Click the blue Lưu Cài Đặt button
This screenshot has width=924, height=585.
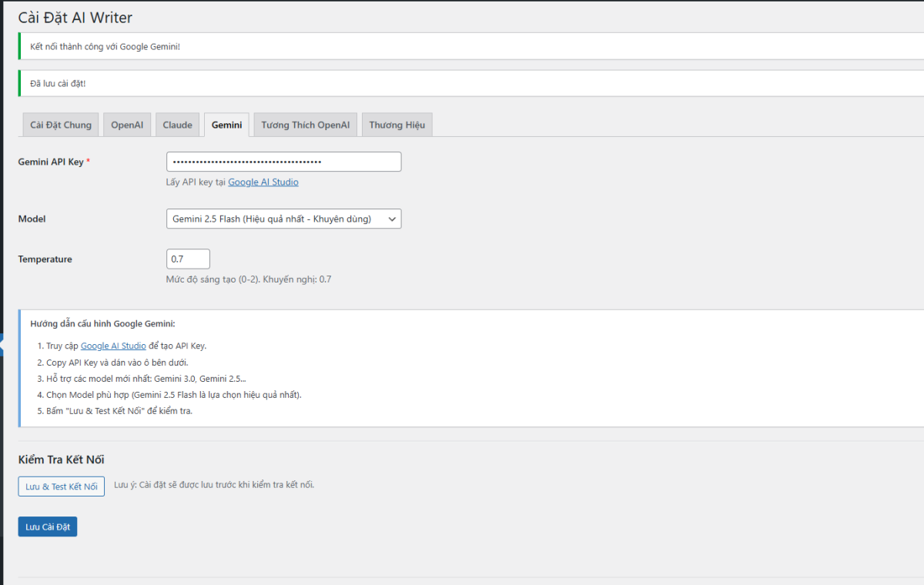point(48,526)
